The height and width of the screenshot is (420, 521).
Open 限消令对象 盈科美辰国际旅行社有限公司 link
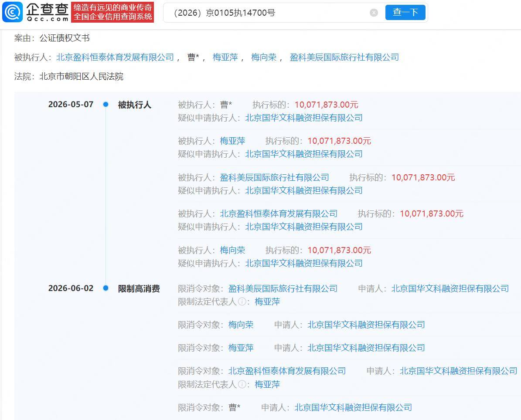point(283,288)
